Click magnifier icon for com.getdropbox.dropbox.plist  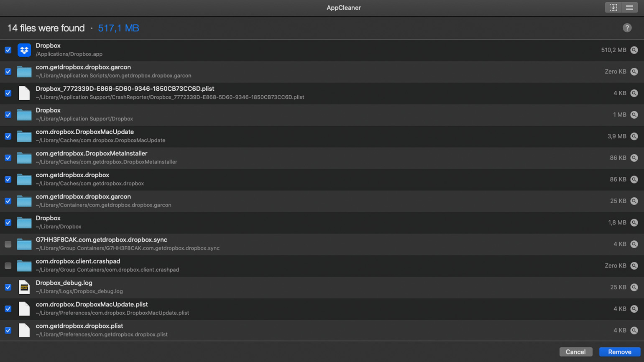coord(634,330)
